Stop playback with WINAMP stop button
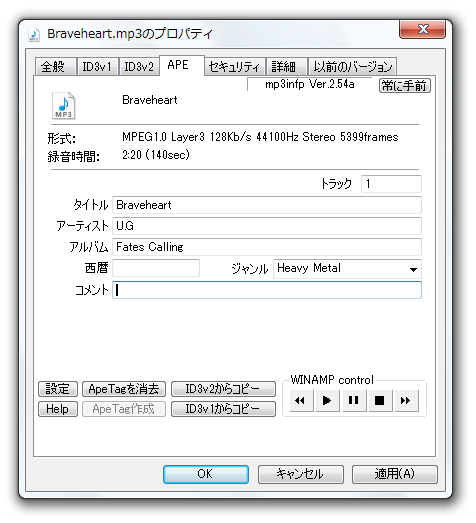The image size is (476, 523). (x=380, y=400)
